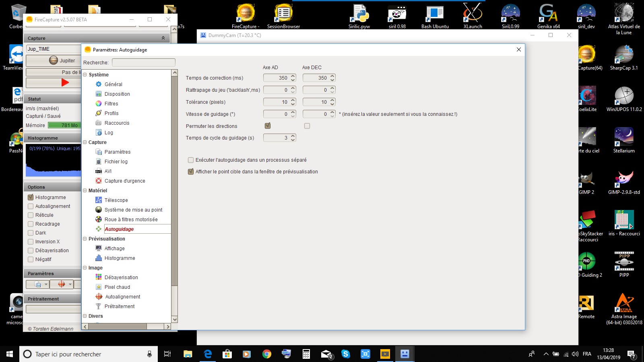This screenshot has width=644, height=362.
Task: Collapse the Système tree node
Action: [x=85, y=74]
